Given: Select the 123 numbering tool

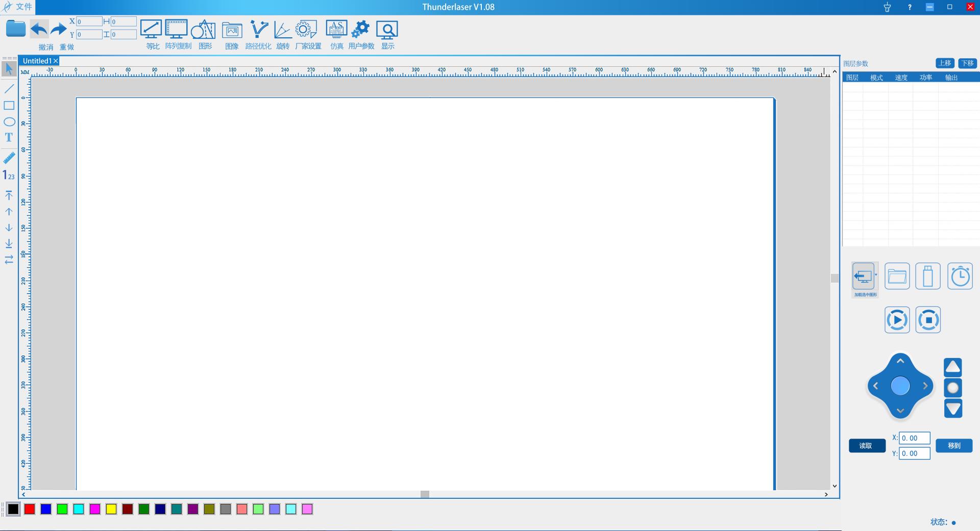Looking at the screenshot, I should [9, 175].
